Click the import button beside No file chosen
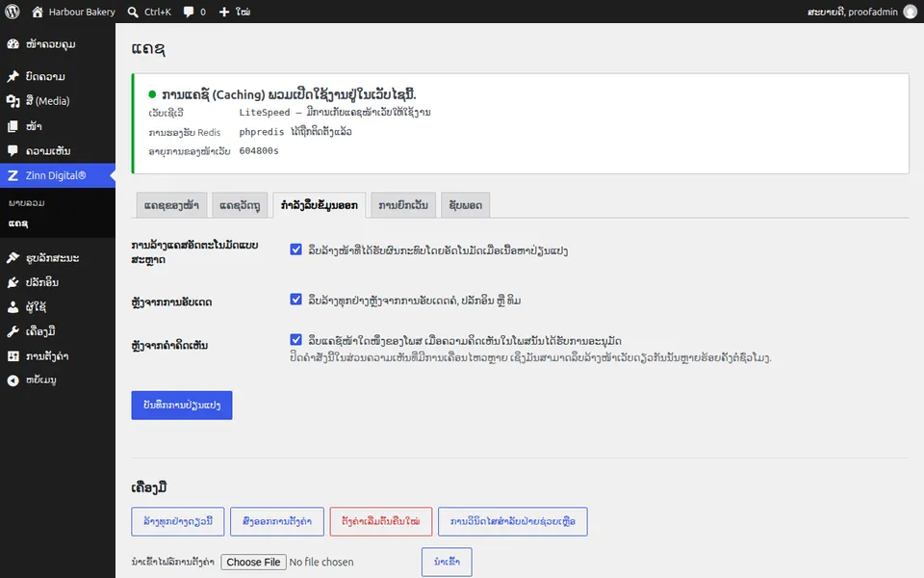924x578 pixels. point(447,562)
